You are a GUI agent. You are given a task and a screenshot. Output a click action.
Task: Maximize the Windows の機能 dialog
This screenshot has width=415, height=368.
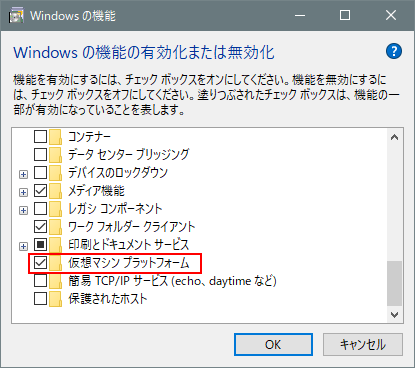[345, 15]
